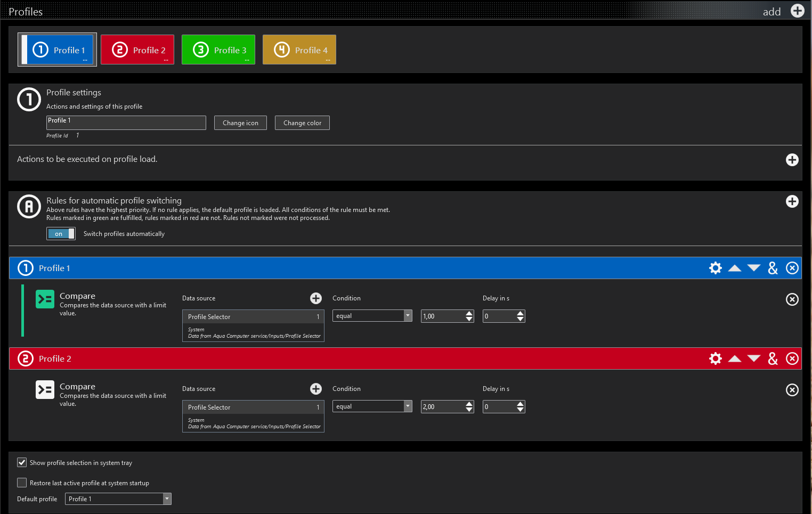Add a new automatic switching rule
Image resolution: width=812 pixels, height=514 pixels.
(792, 201)
